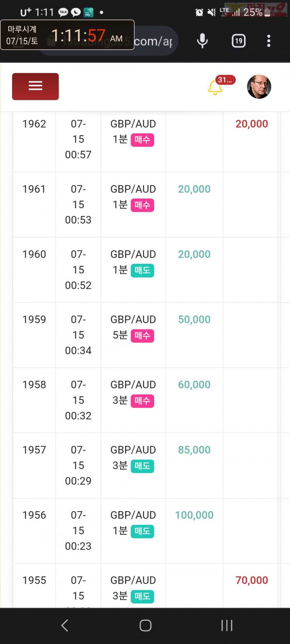Tap the red 20,000 amount in row 1962
Viewport: 290px width, 644px height.
coord(252,124)
